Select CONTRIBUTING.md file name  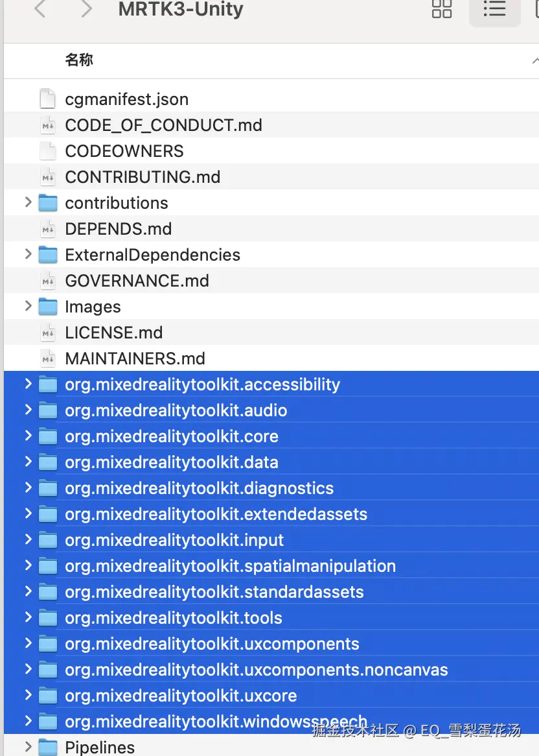pyautogui.click(x=143, y=177)
